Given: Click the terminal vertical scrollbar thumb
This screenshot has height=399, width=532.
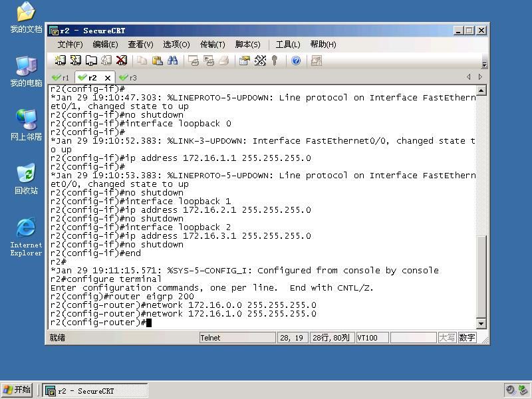Looking at the screenshot, I should click(481, 277).
